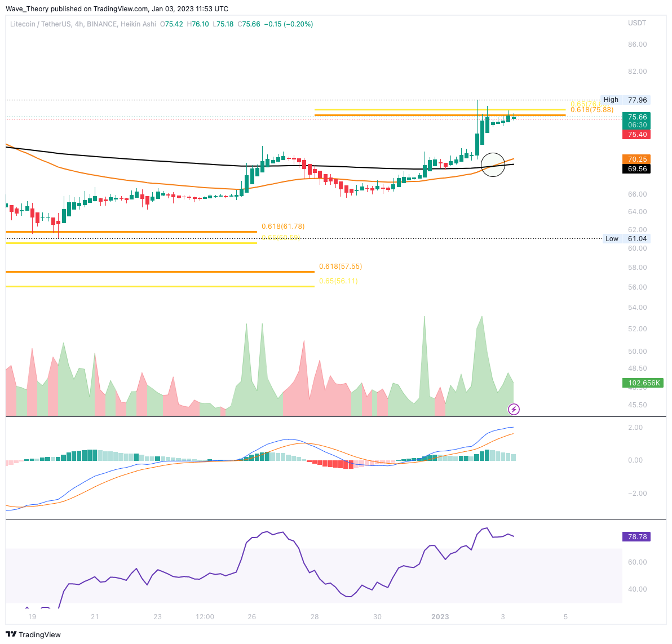The height and width of the screenshot is (644, 672).
Task: Click the purple RSI value label 78.78
Action: (x=636, y=536)
